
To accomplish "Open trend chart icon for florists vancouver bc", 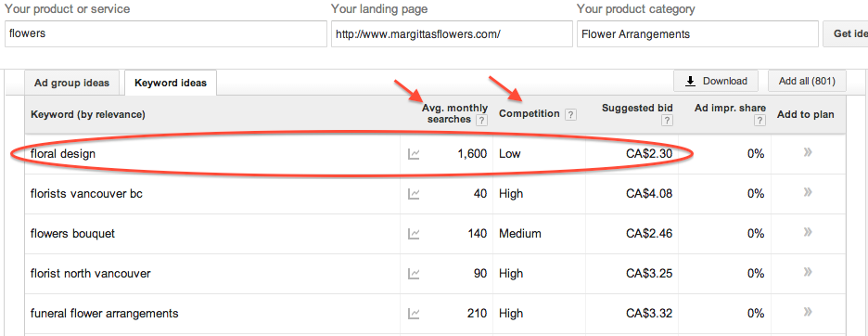I will click(x=414, y=194).
